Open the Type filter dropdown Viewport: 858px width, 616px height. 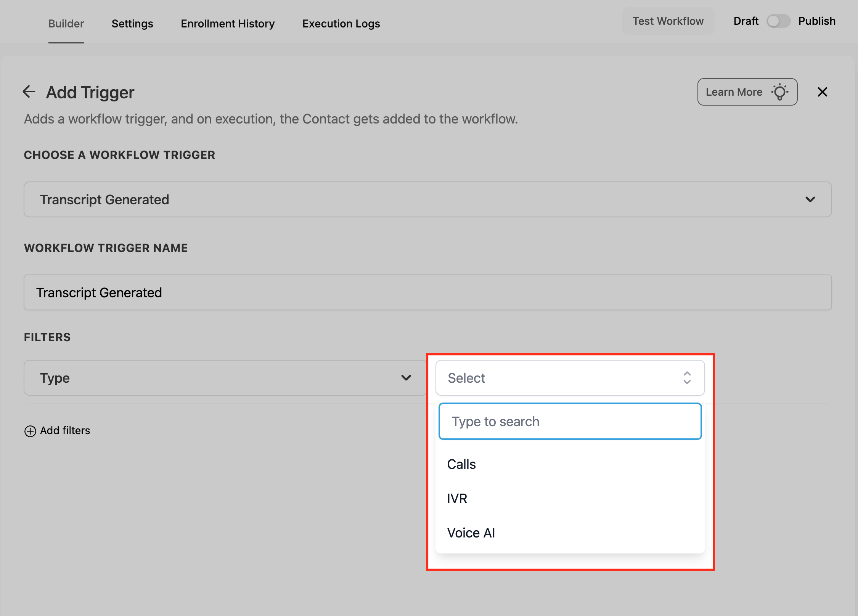pyautogui.click(x=225, y=378)
